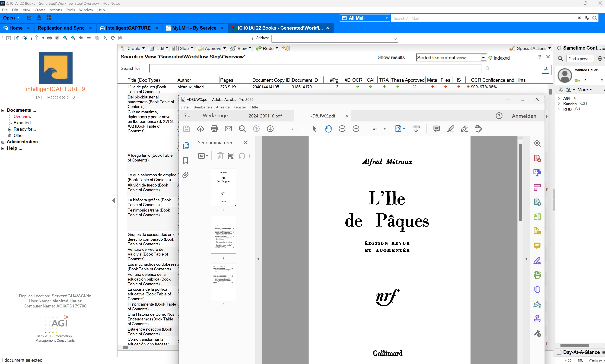Open the Protect shield tool in the right pane
Screen dimensions: 605x364
point(537,290)
